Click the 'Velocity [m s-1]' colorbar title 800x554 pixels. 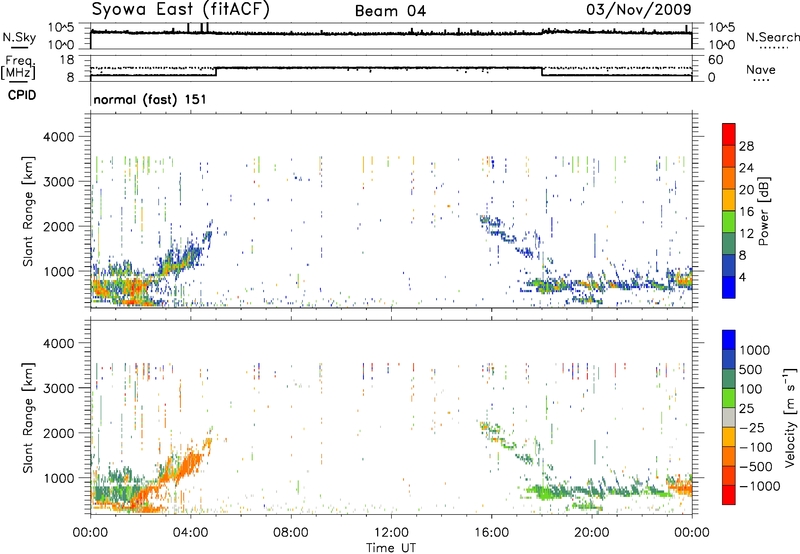790,417
